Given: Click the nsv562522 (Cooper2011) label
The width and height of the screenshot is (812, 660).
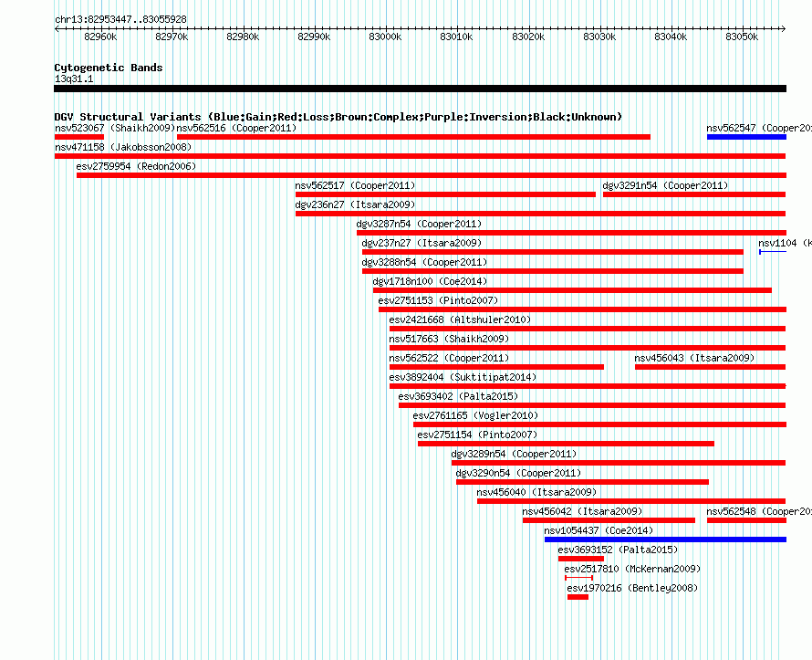Looking at the screenshot, I should coord(449,358).
